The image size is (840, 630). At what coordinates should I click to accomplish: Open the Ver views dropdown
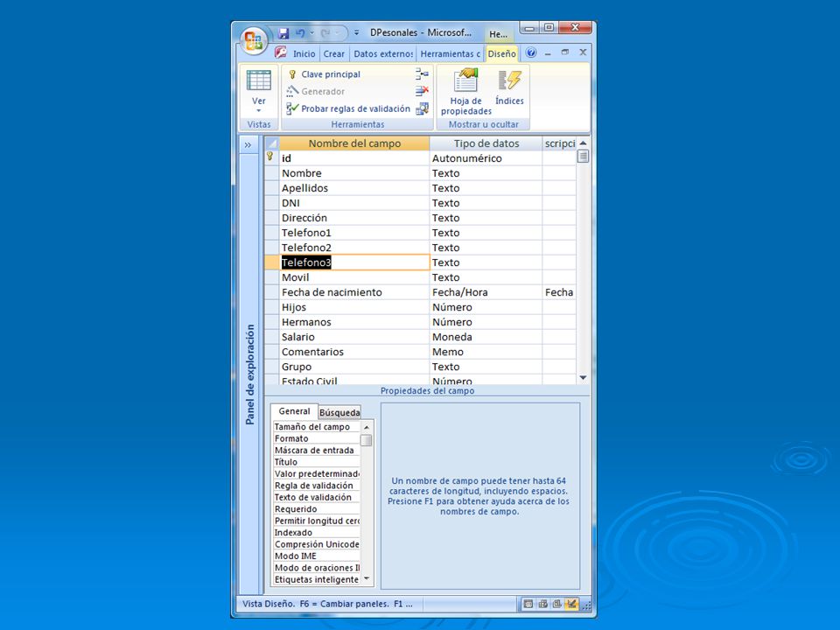coord(259,105)
